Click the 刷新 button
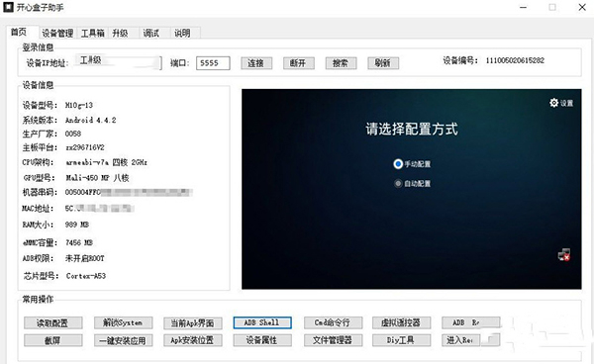This screenshot has width=594, height=364. [382, 63]
